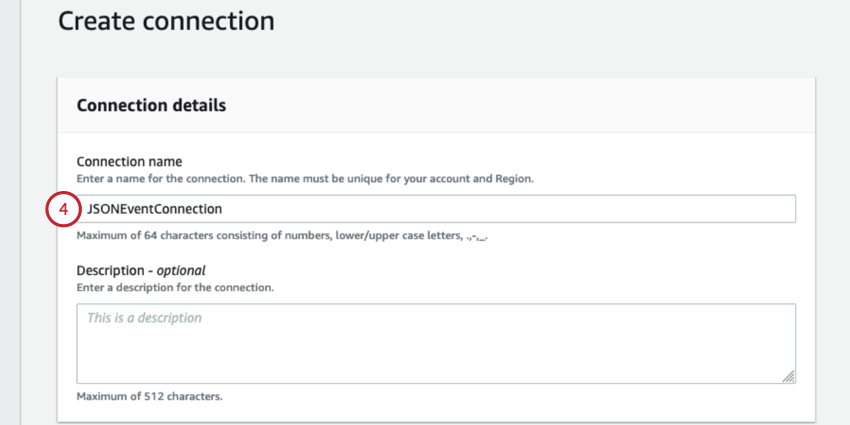The image size is (850, 425).
Task: Click "Enter a name for the connection" helper text
Action: 160,178
